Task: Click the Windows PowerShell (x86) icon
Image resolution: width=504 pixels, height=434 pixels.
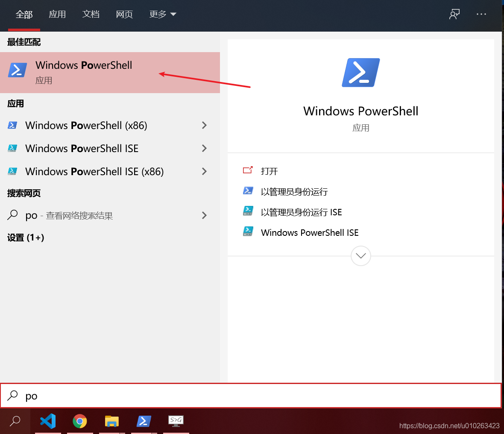Action: coord(12,126)
